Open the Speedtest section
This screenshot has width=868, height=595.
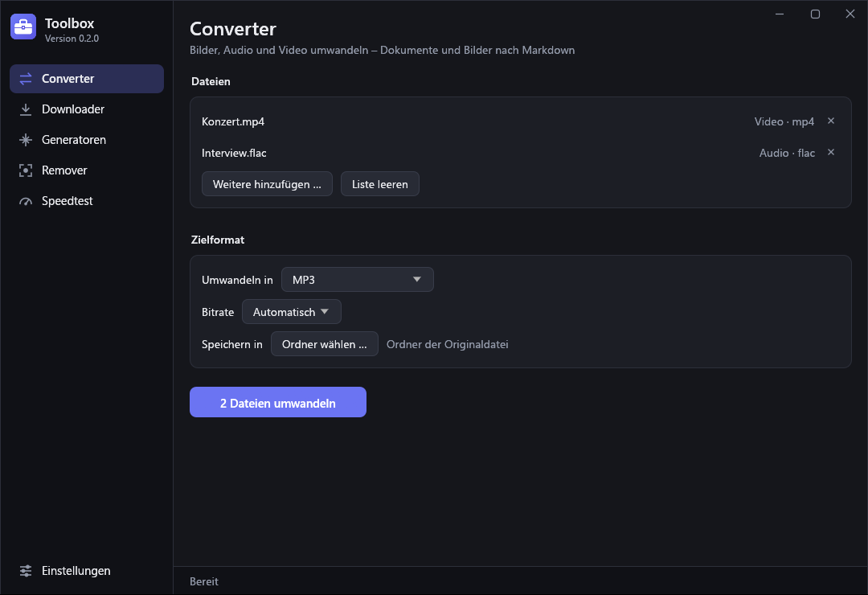point(87,201)
